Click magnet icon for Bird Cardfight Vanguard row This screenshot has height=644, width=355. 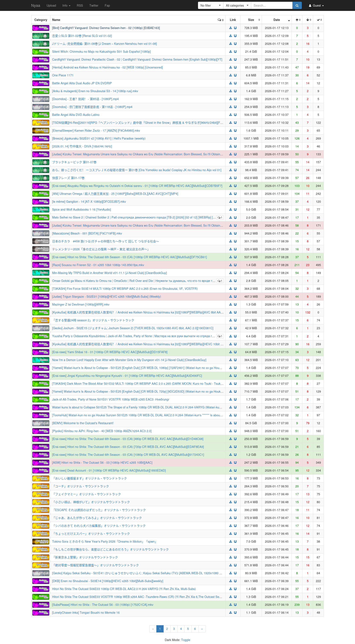coord(235,28)
